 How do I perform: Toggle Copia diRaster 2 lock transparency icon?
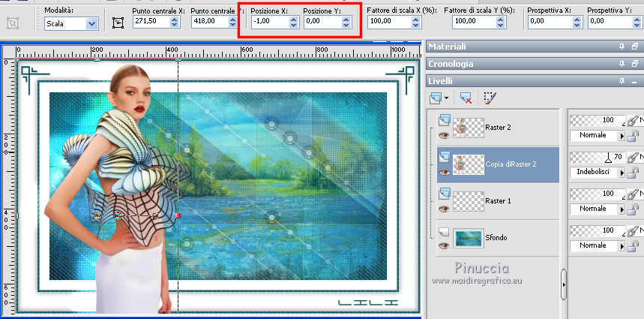click(x=634, y=172)
